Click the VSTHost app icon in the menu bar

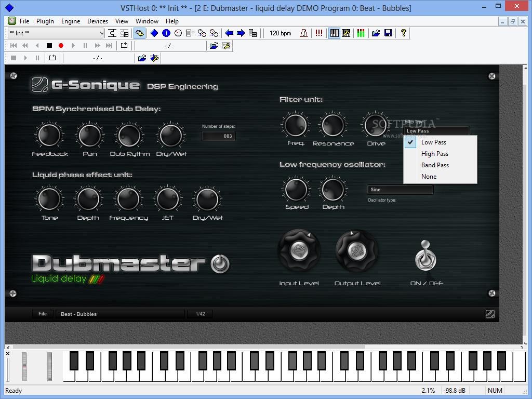pyautogui.click(x=12, y=21)
